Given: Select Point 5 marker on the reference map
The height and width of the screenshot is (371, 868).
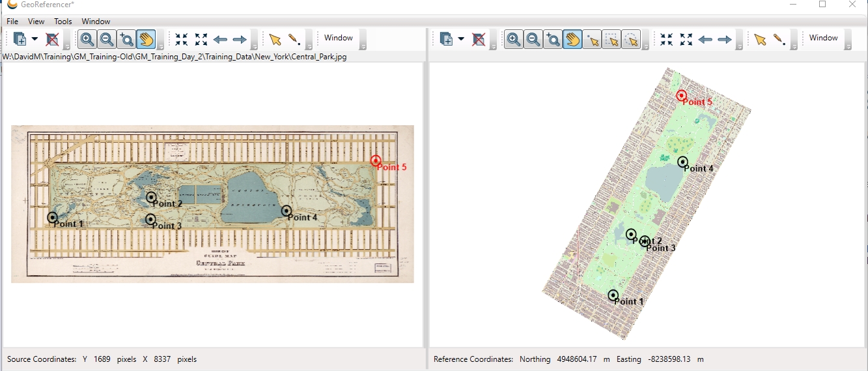Looking at the screenshot, I should [682, 96].
